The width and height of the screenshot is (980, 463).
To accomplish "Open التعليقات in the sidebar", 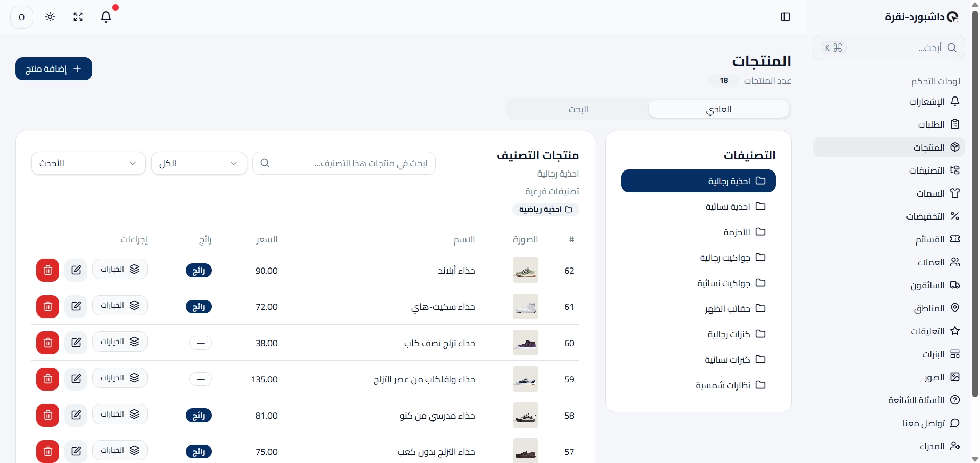I will tap(889, 331).
